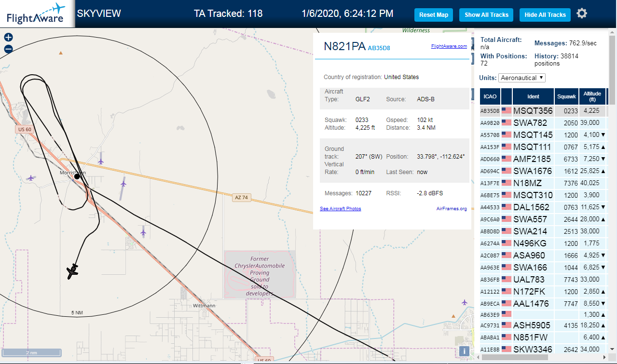Screen dimensions: 617x364
Task: Select aircraft row AMF2185
Action: coord(544,159)
